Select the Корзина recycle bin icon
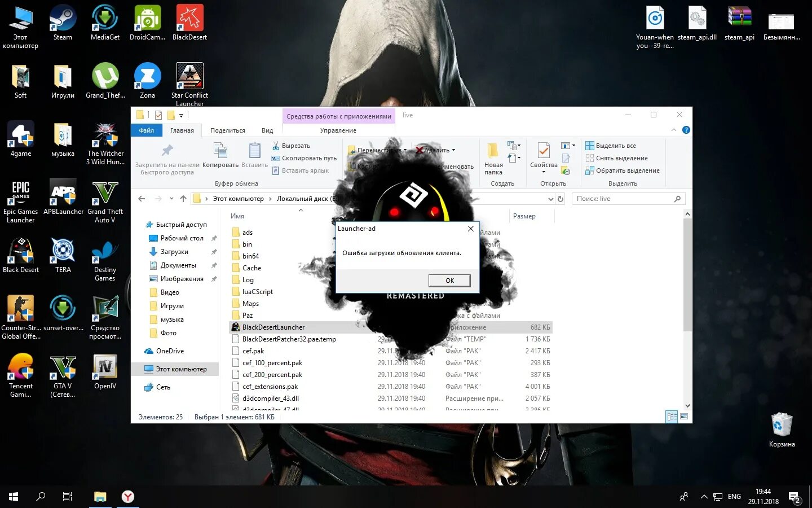Image resolution: width=812 pixels, height=508 pixels. (x=782, y=430)
